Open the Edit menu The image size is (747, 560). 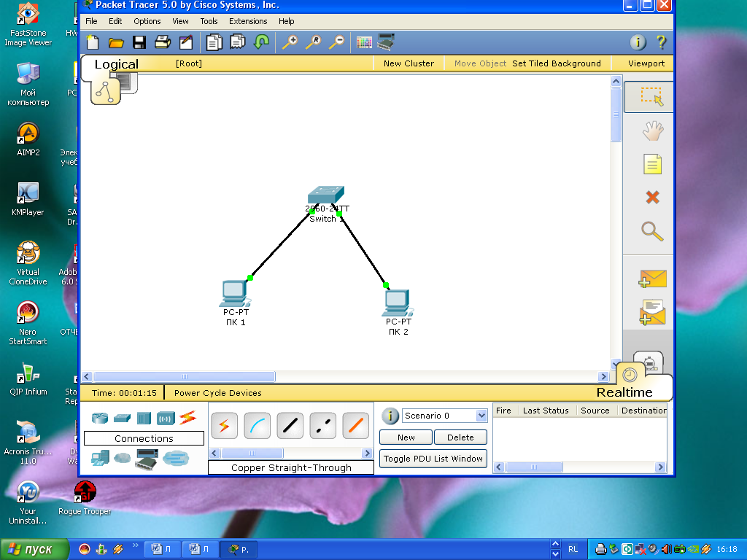[115, 21]
